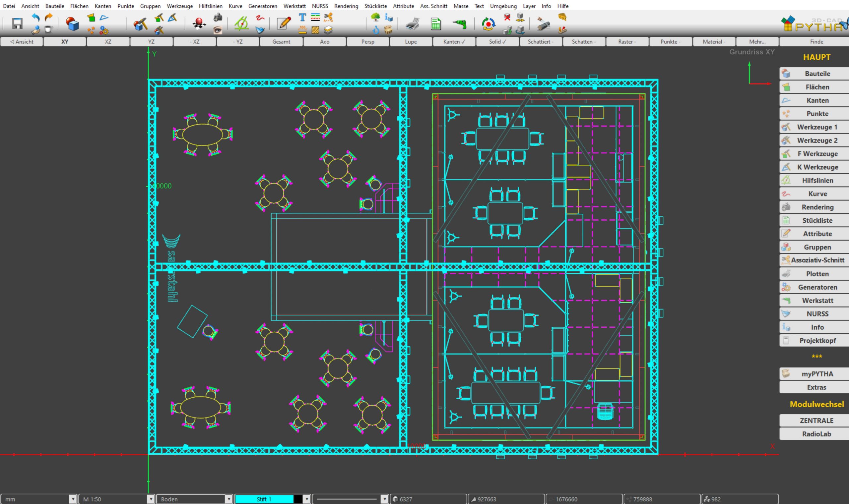Click the green drill workshop icon
The width and height of the screenshot is (849, 504).
point(460,24)
